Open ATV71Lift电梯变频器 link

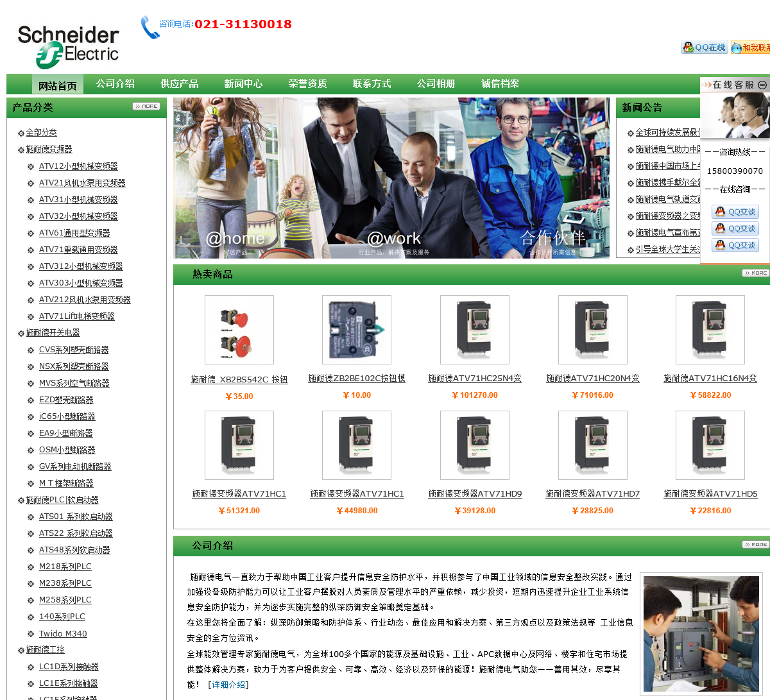click(x=77, y=316)
